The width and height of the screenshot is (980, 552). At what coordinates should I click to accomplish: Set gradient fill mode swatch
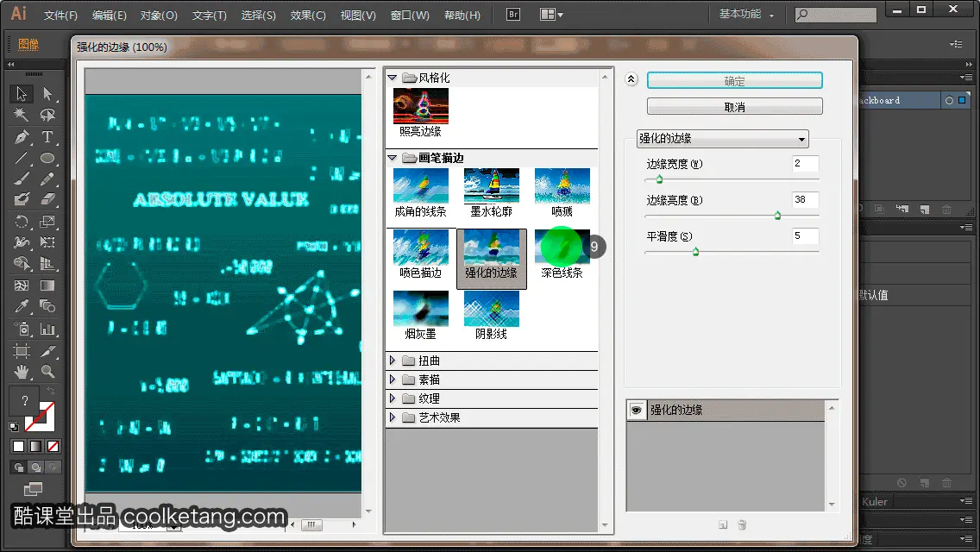[x=36, y=447]
